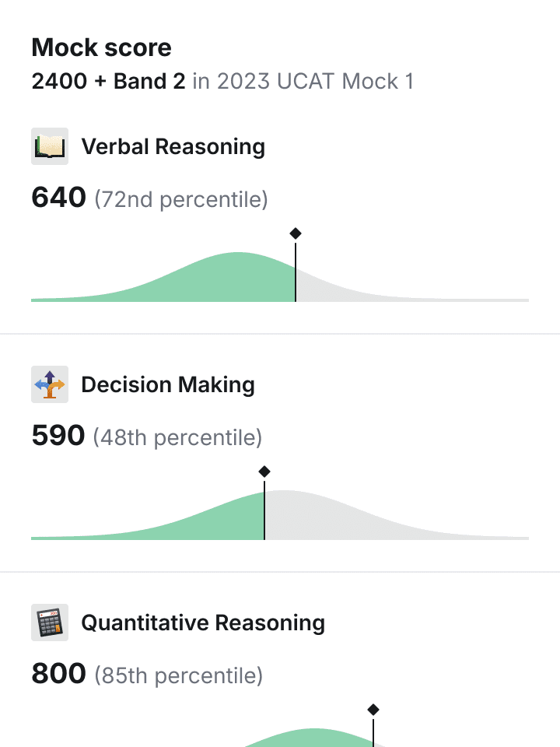
Task: Select the 2400 + Band 2 summary text
Action: (109, 81)
